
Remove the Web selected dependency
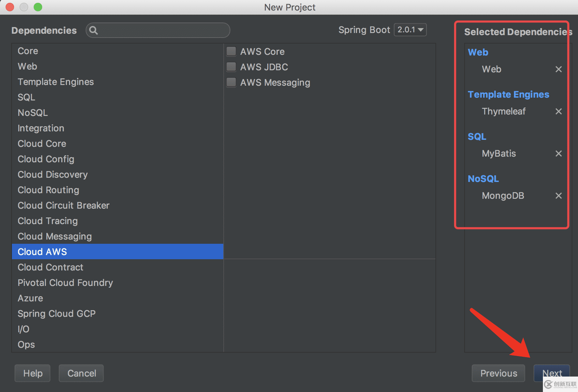click(x=558, y=69)
